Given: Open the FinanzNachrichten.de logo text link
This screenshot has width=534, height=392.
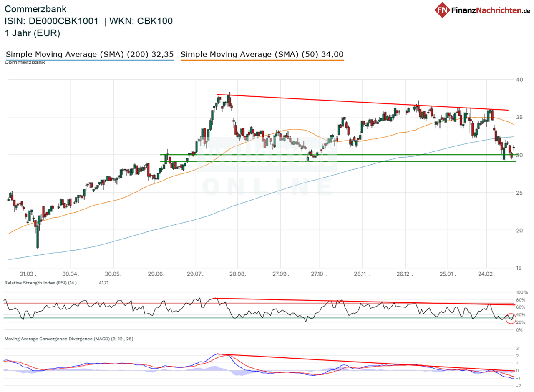Looking at the screenshot, I should [489, 10].
